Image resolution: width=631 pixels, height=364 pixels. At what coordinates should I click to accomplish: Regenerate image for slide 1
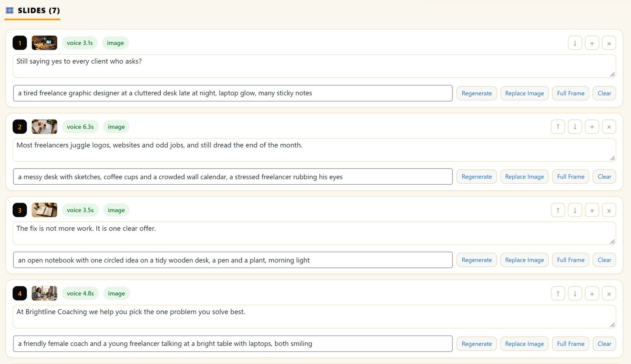click(x=477, y=93)
